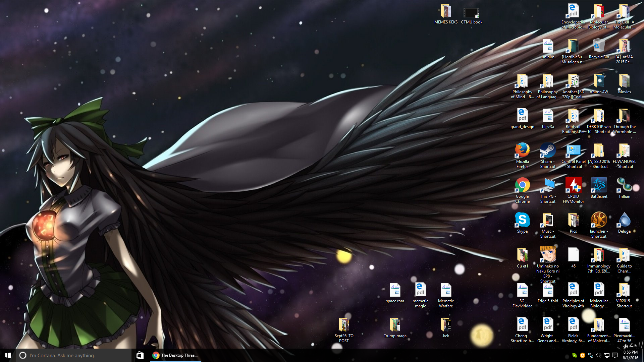Select the Guide to Chem folder
Image resolution: width=644 pixels, height=362 pixels.
click(624, 260)
